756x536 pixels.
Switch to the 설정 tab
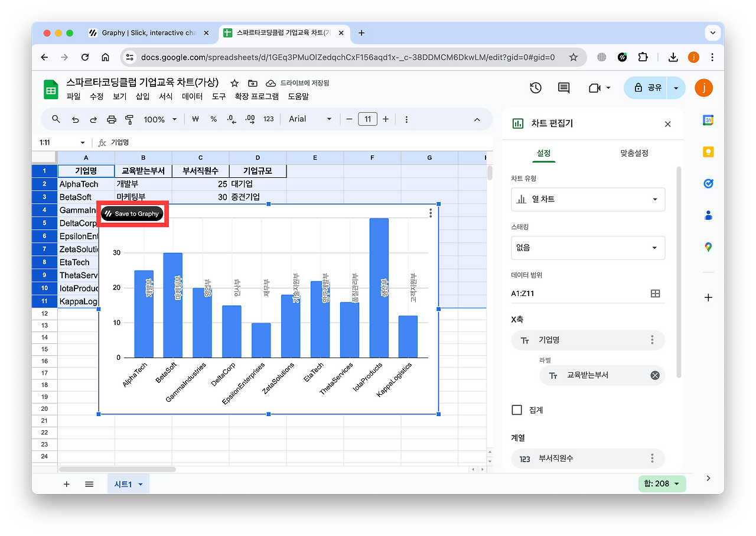click(543, 153)
